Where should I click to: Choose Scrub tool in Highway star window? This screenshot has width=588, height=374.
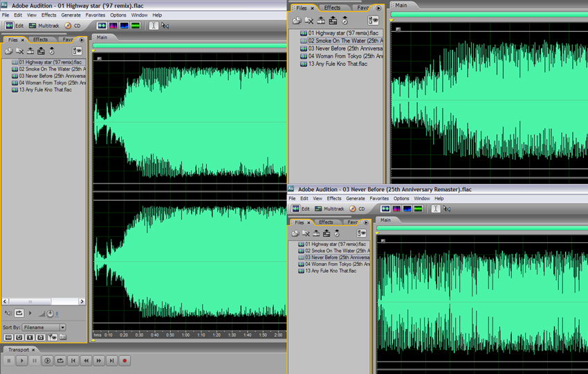[165, 26]
